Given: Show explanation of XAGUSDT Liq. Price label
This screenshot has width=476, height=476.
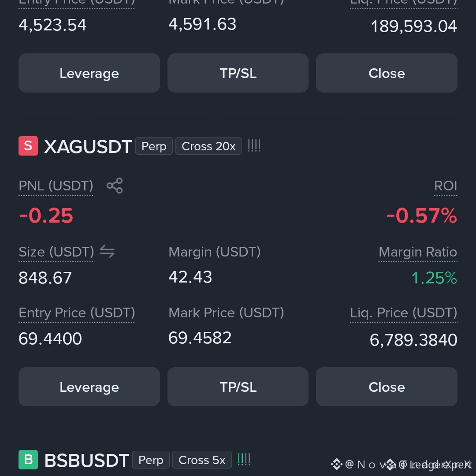Looking at the screenshot, I should pyautogui.click(x=403, y=313).
